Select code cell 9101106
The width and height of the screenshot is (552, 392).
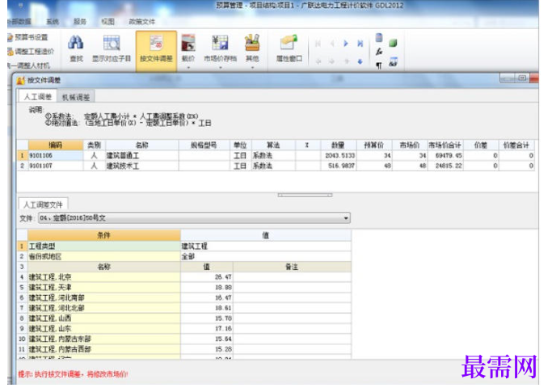point(56,155)
